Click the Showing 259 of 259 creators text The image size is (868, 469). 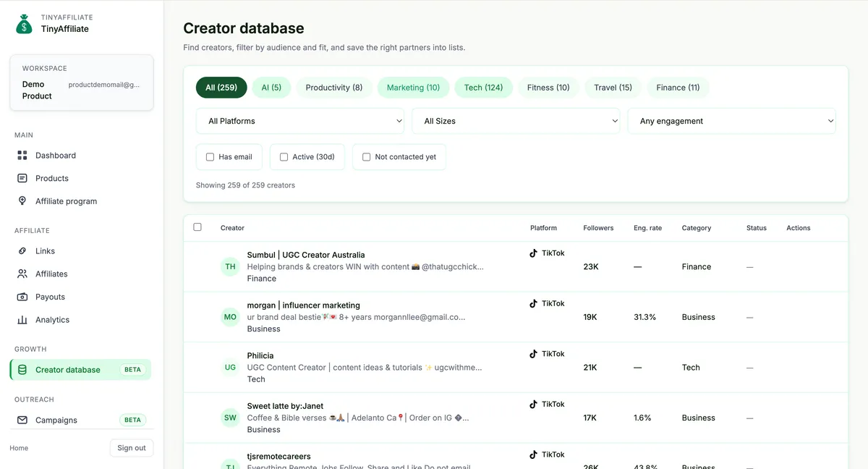click(x=245, y=185)
